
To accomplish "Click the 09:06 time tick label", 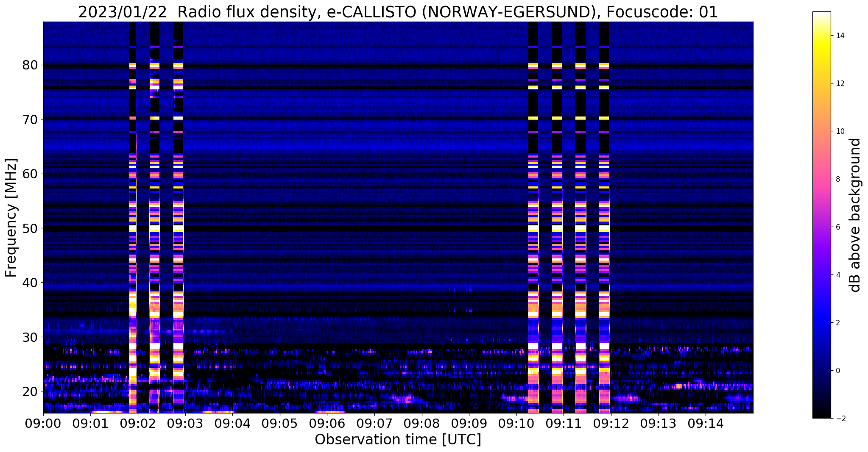I will tap(327, 423).
